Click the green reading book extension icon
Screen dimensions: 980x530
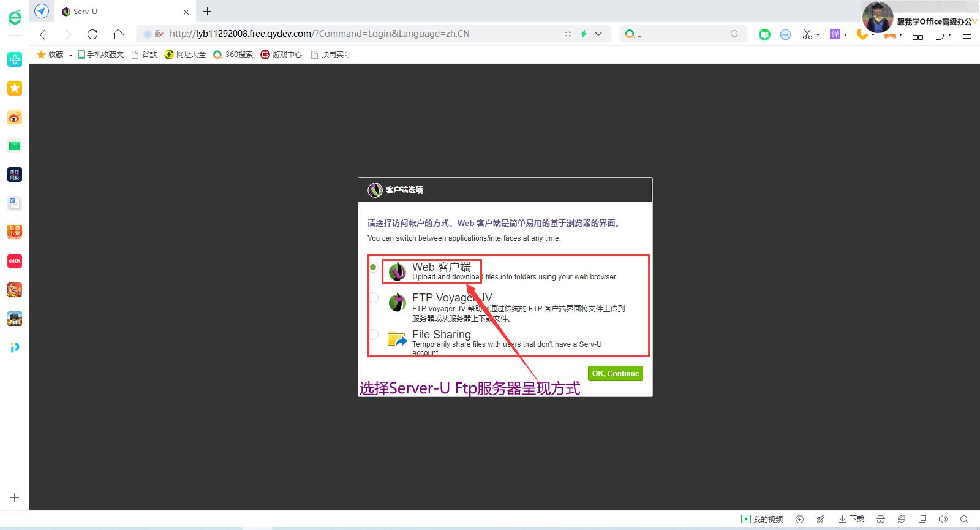coord(764,35)
